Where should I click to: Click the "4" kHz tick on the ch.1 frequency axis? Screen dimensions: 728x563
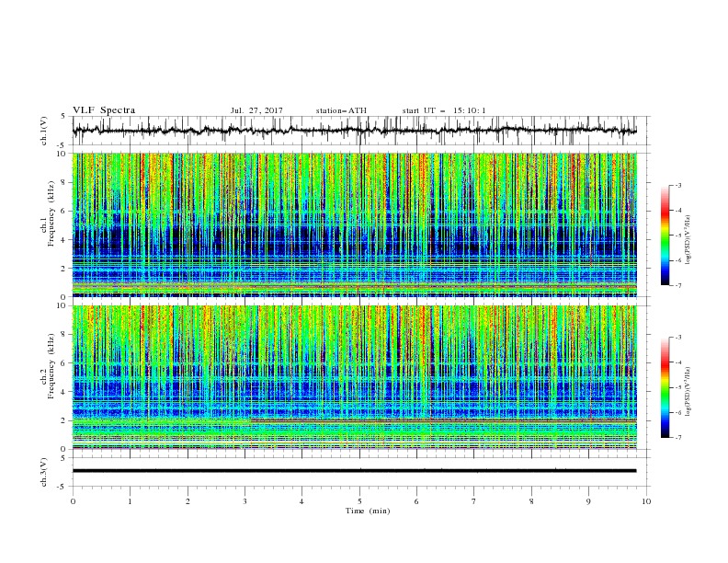(64, 240)
